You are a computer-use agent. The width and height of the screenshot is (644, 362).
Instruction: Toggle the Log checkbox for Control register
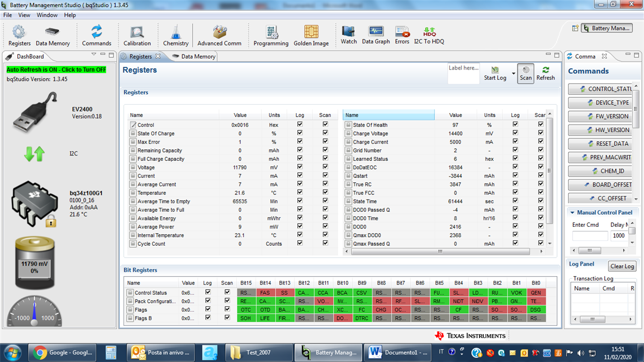299,125
